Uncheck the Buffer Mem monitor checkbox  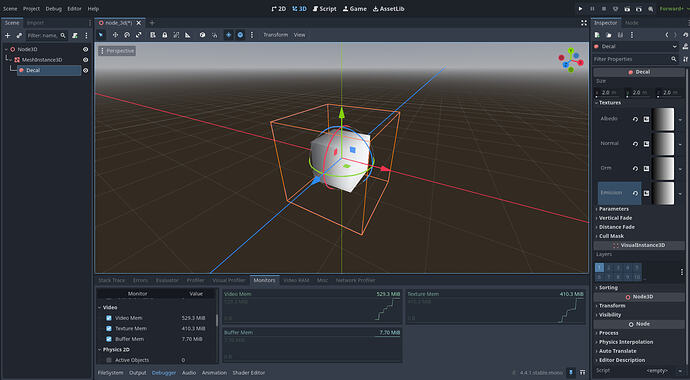109,339
